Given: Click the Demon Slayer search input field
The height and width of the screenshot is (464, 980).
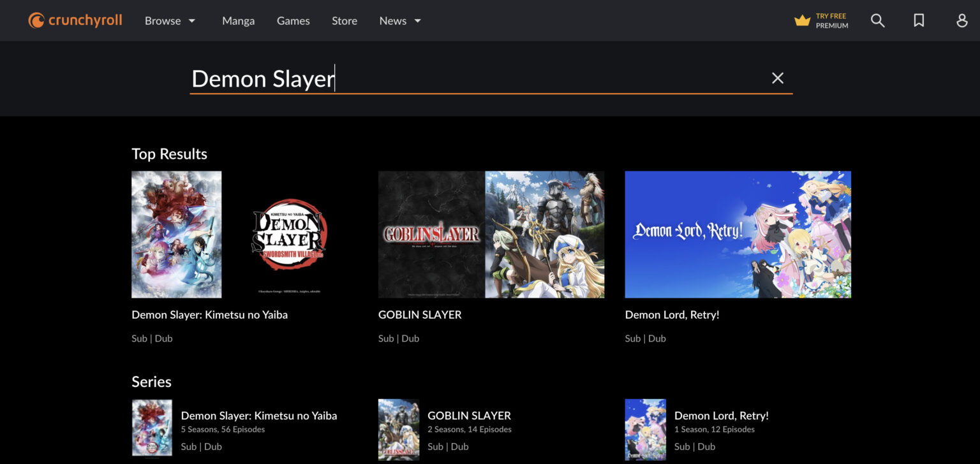Looking at the screenshot, I should pyautogui.click(x=479, y=78).
